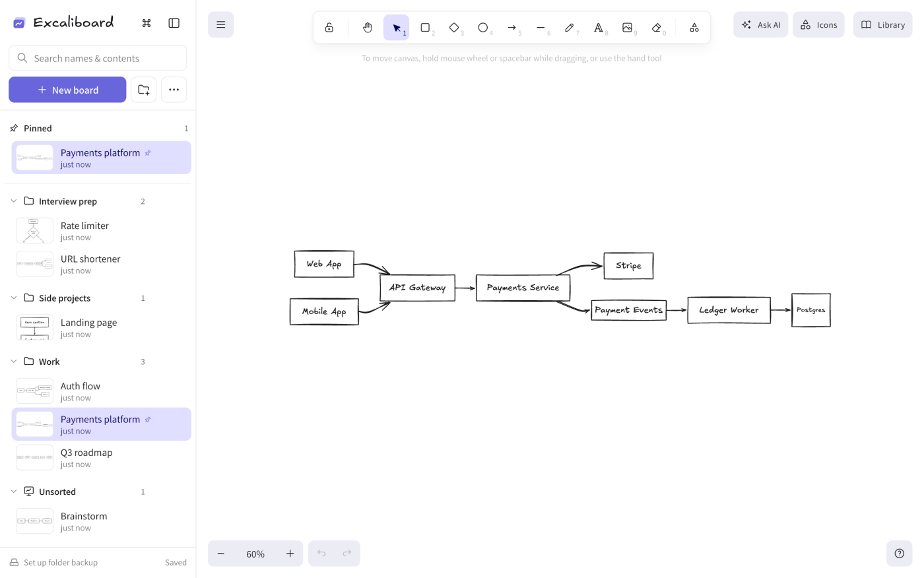
Task: Collapse the Interview prep folder
Action: [14, 201]
